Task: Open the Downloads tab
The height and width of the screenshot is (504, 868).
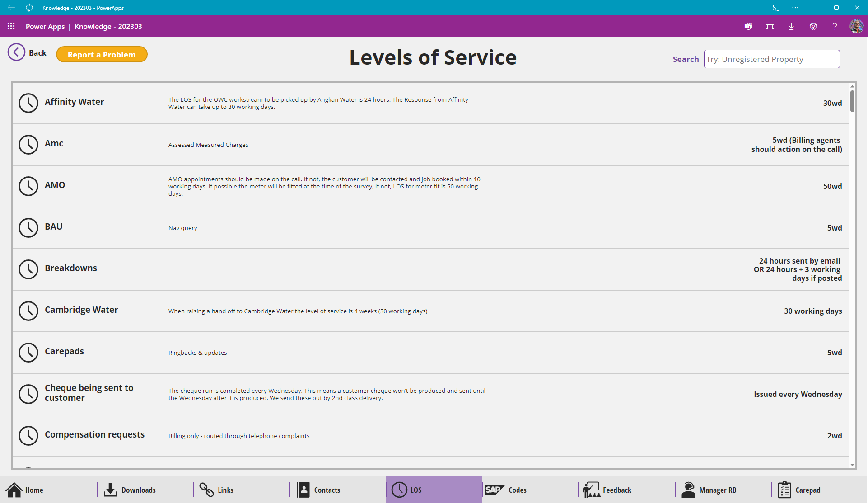Action: click(x=130, y=490)
